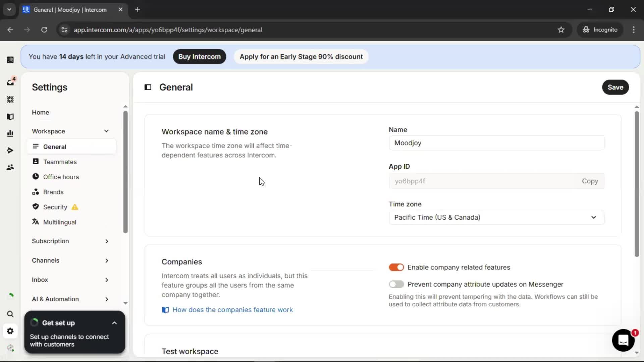Click the Get set up progress ring

[34, 323]
